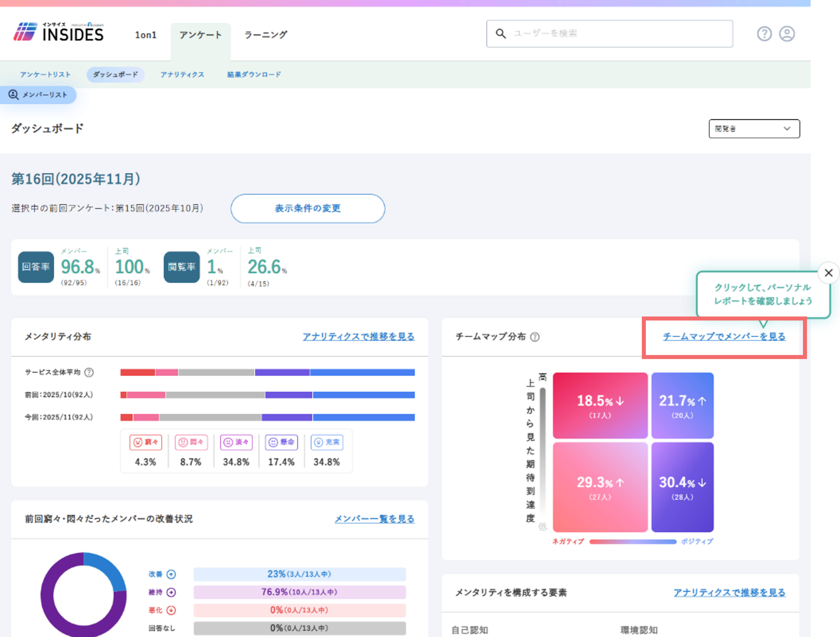The width and height of the screenshot is (840, 637).
Task: Click the 1% member view rate
Action: pyautogui.click(x=215, y=267)
